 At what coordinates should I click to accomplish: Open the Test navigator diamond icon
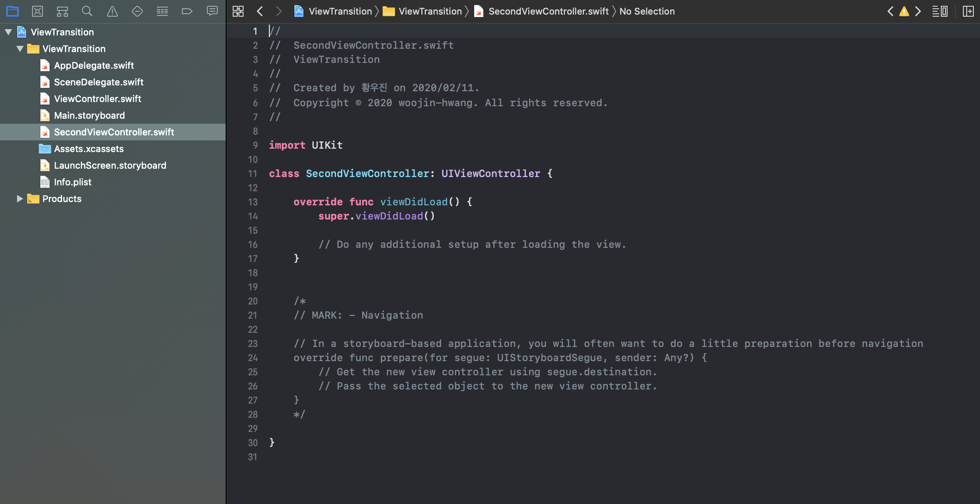pos(137,11)
